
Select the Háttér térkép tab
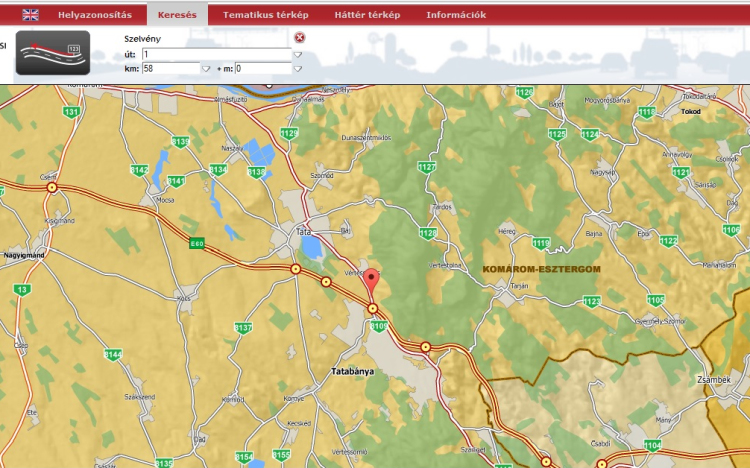pos(367,15)
